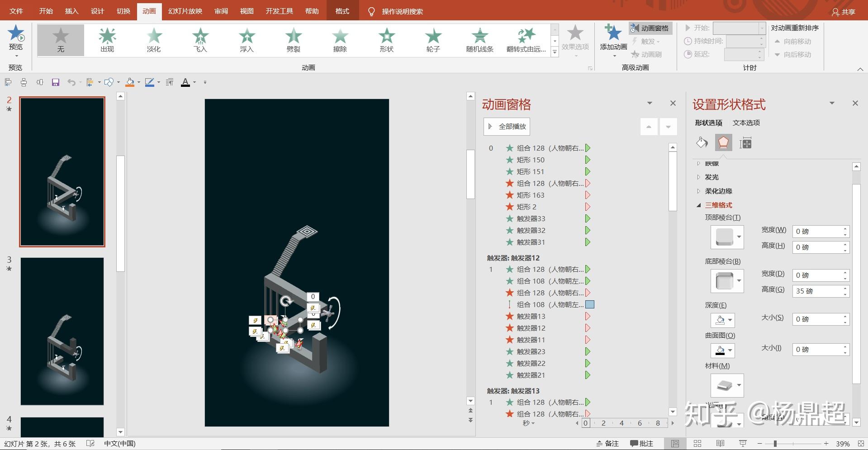Click the distribute horizontally icon in quick access toolbar

tap(40, 82)
